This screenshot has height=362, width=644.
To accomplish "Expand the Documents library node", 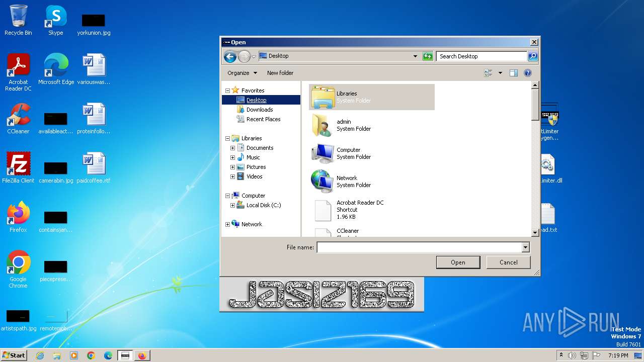I will (232, 148).
